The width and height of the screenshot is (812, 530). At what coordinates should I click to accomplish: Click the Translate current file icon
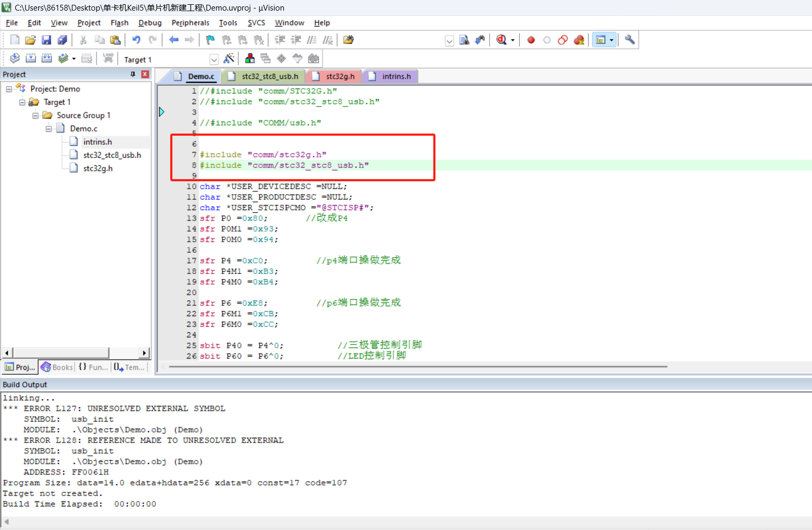click(x=15, y=58)
